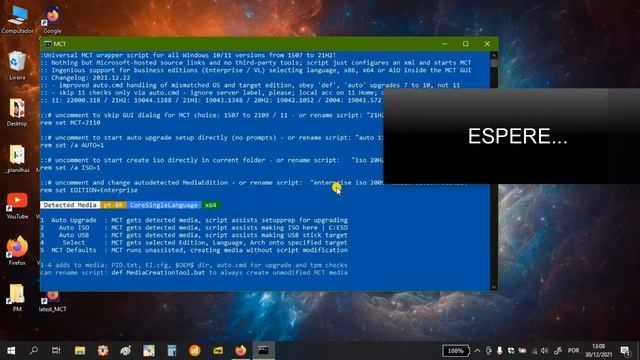Click the Detected Media label
640x360 pixels.
70,205
